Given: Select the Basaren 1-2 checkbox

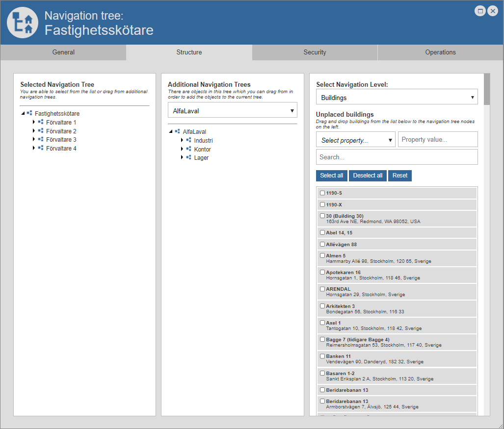Looking at the screenshot, I should point(322,373).
